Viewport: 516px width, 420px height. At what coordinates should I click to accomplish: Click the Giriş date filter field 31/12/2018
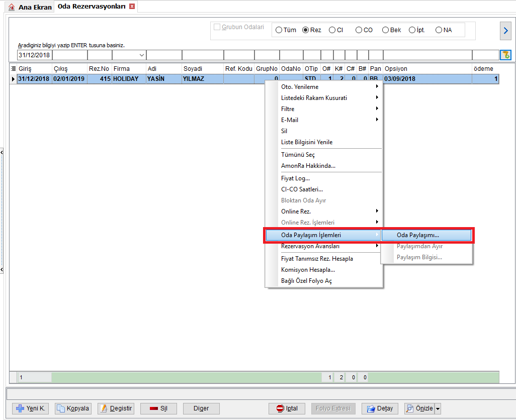(35, 55)
